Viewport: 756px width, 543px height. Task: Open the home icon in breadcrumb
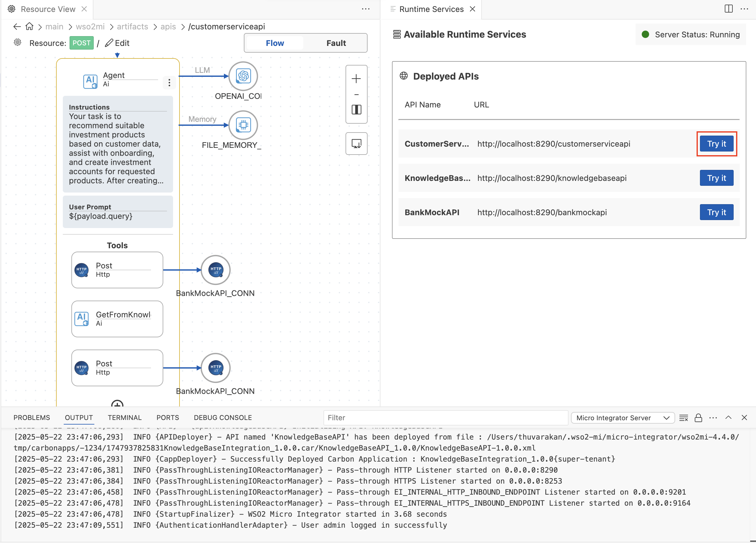point(29,26)
